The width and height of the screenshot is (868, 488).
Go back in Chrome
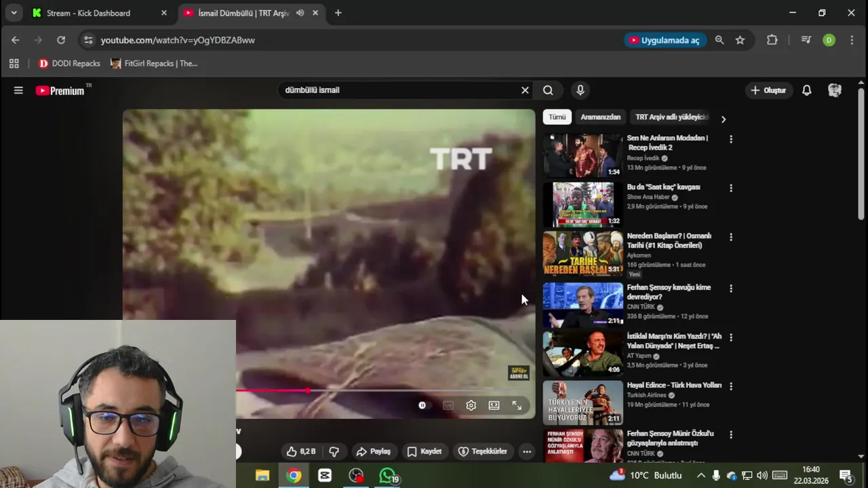point(15,40)
